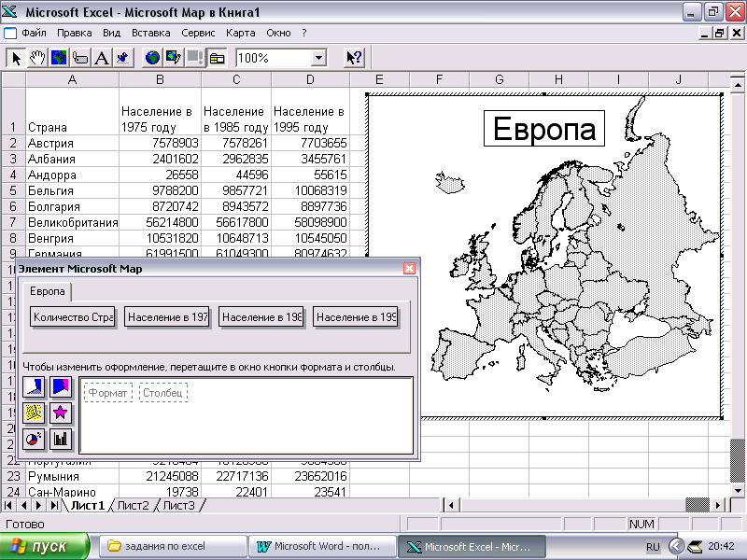The width and height of the screenshot is (747, 560).
Task: Select cell with Румыния
Action: coord(72,476)
